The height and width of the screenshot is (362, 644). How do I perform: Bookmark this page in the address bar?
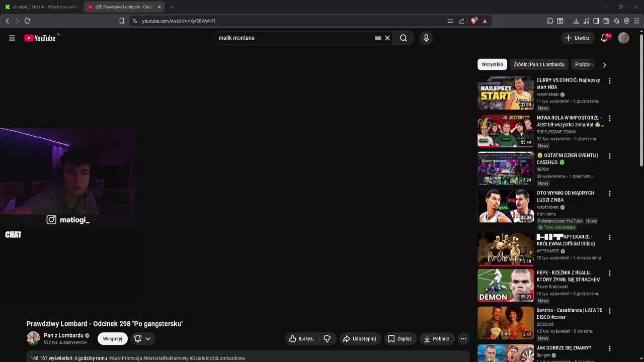tap(121, 21)
